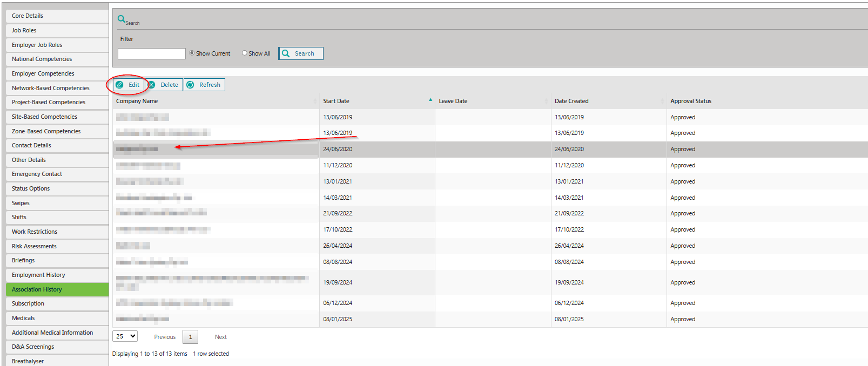Image resolution: width=868 pixels, height=366 pixels.
Task: Open D&A Screenings from the sidebar
Action: (x=33, y=347)
